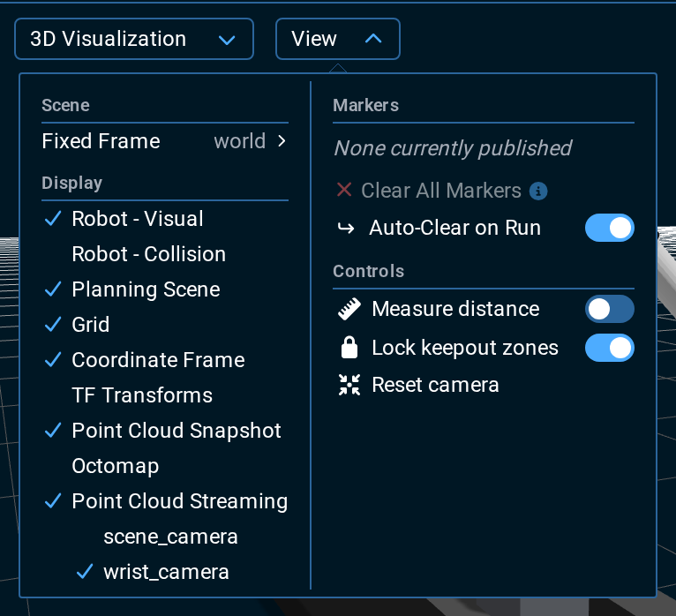676x616 pixels.
Task: Toggle Grid display off
Action: 165,325
